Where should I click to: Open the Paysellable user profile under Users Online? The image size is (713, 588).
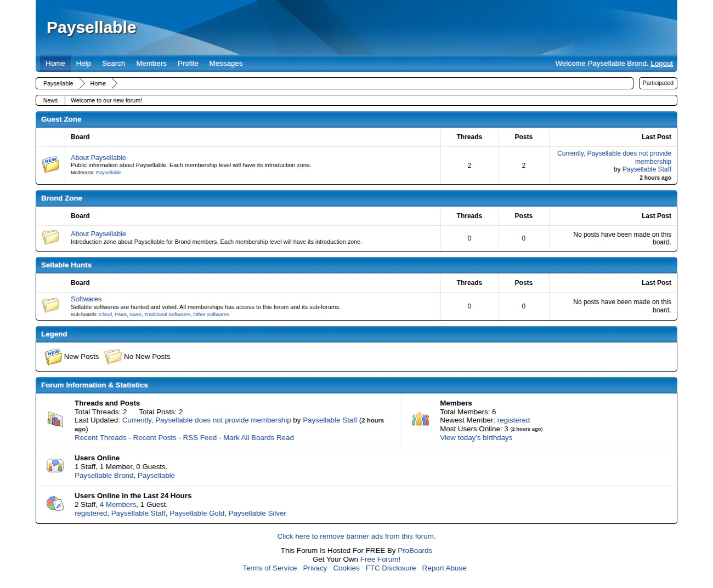(156, 476)
